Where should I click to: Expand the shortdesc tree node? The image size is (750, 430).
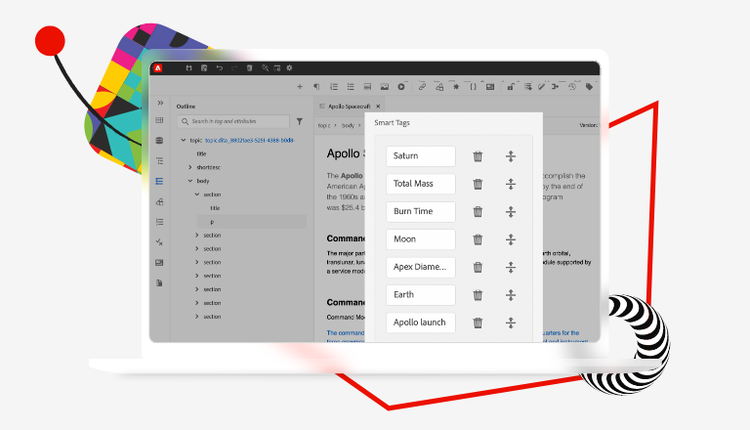tap(190, 167)
